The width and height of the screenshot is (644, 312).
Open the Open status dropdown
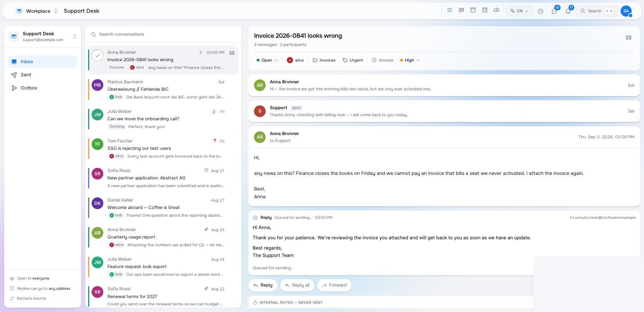(x=267, y=60)
